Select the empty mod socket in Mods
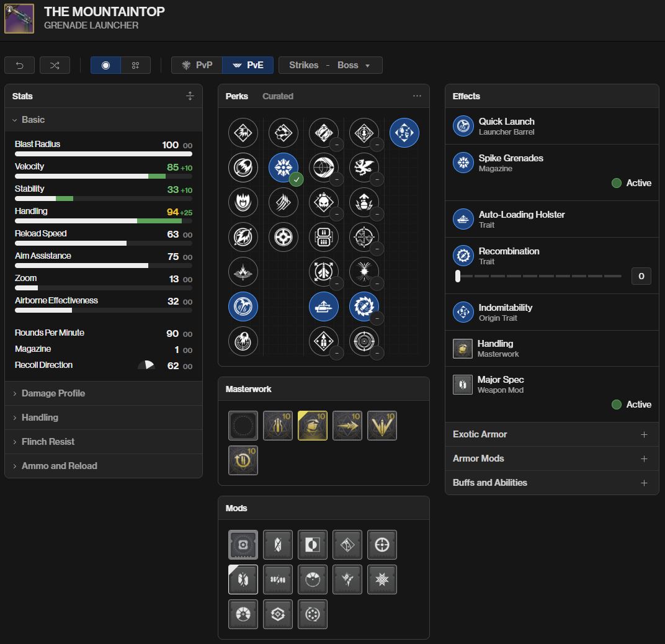This screenshot has width=665, height=644. (243, 545)
